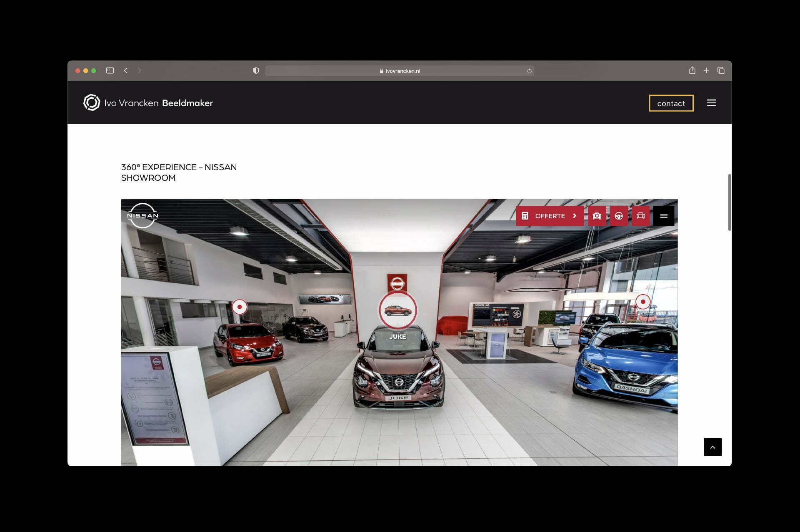Select the JUKE car hotspot
The width and height of the screenshot is (800, 532).
pyautogui.click(x=397, y=310)
